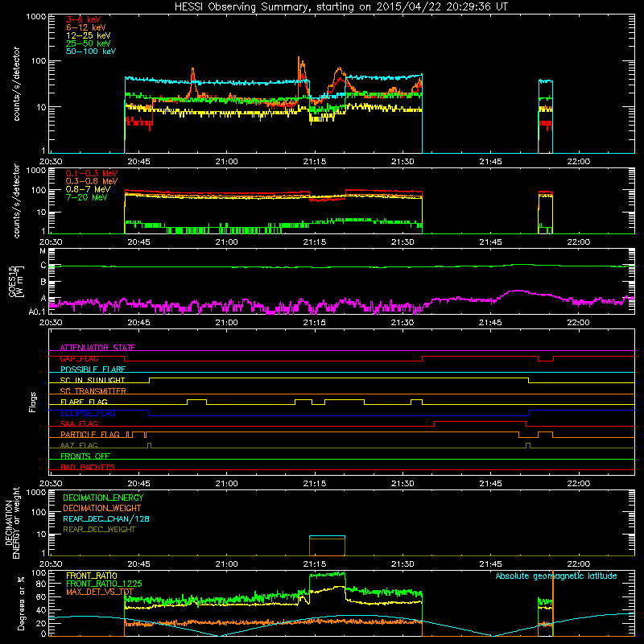644x644 pixels.
Task: Click the DECIMATION_ENERGY legend label
Action: pos(103,497)
